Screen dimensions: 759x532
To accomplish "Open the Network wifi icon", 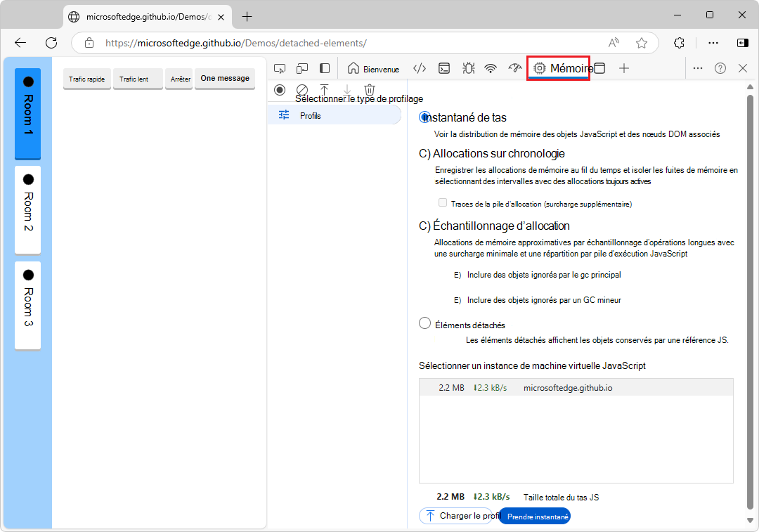I will [491, 68].
